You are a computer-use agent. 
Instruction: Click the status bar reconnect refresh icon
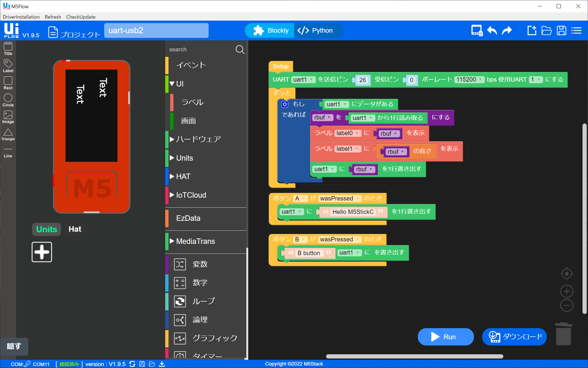132,364
